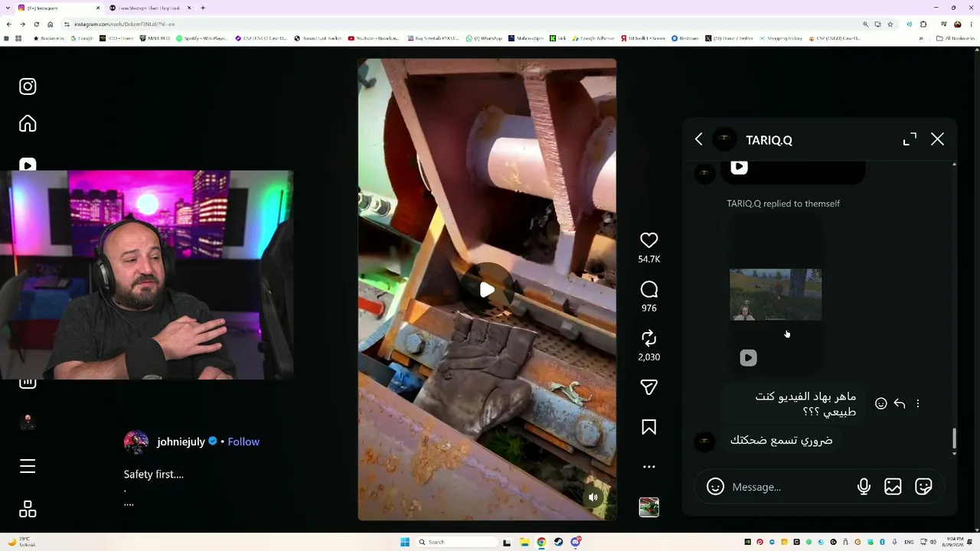Expand the TARIQ.Q chat window
Image resolution: width=980 pixels, height=551 pixels.
[x=910, y=139]
